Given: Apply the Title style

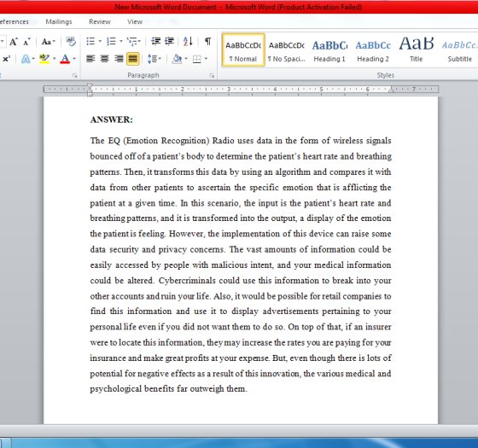Looking at the screenshot, I should coord(417,50).
